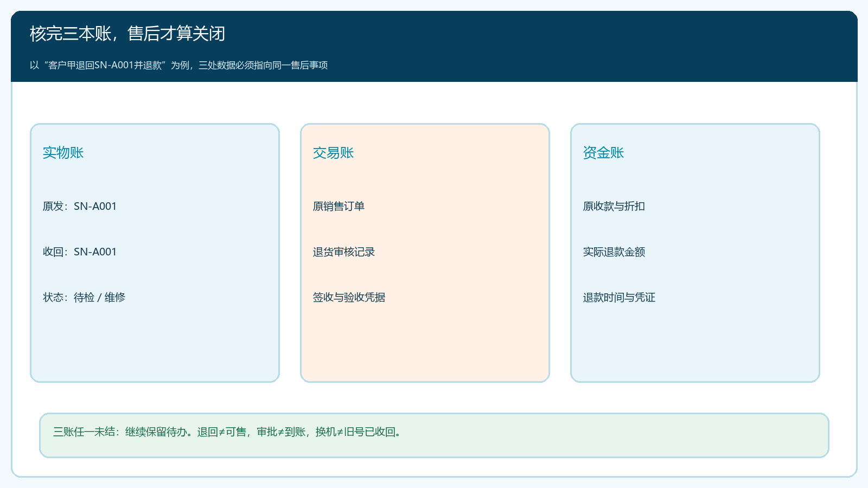Click the line 状态：待检 / 维修
Image resolution: width=868 pixels, height=488 pixels.
(84, 297)
